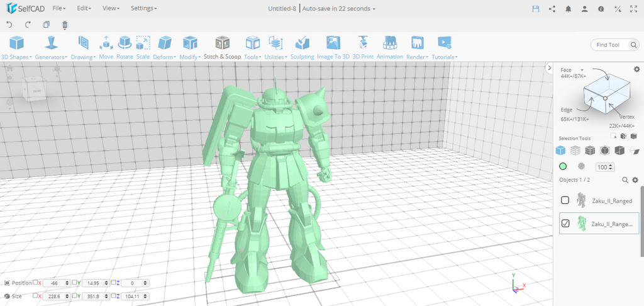Toggle the Position Y lock checkbox
The width and height of the screenshot is (644, 306).
pyautogui.click(x=74, y=283)
